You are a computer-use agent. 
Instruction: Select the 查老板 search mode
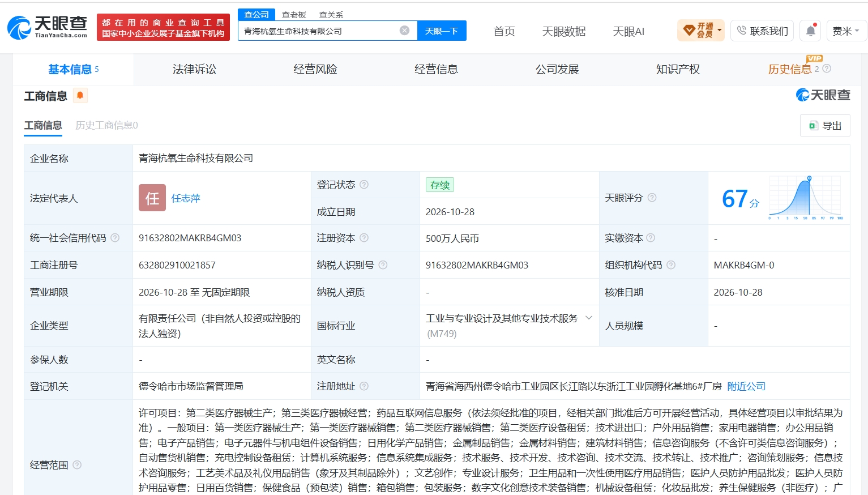click(x=294, y=15)
